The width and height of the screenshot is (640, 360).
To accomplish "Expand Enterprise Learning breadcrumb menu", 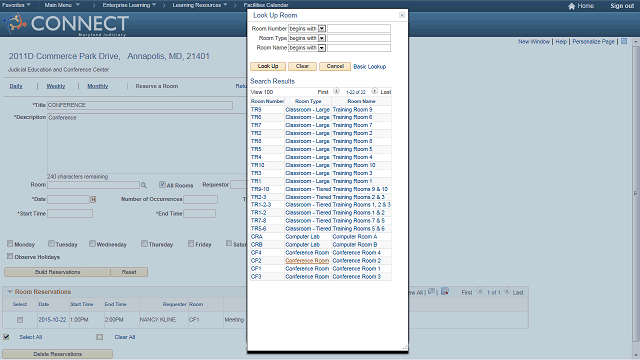I will [129, 5].
